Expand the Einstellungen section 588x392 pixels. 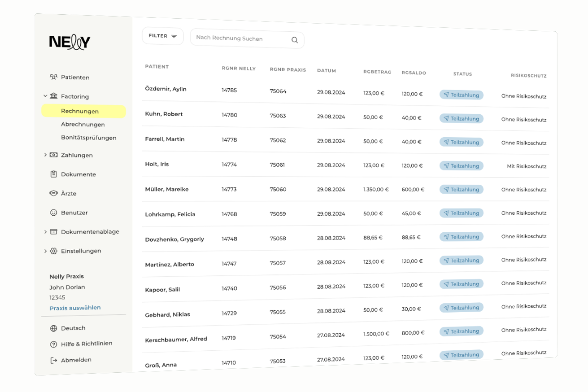tap(45, 250)
